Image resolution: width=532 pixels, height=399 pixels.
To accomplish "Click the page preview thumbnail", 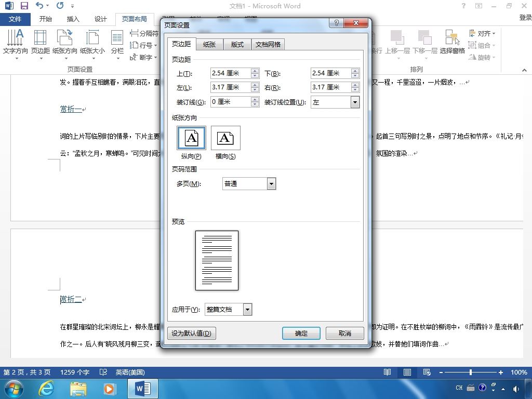I will point(217,261).
